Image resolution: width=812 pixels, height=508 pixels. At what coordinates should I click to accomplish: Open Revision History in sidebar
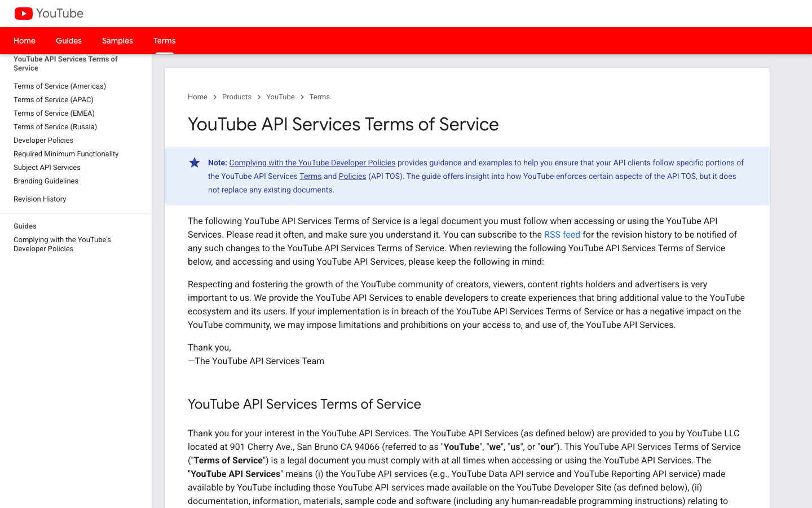click(x=39, y=199)
